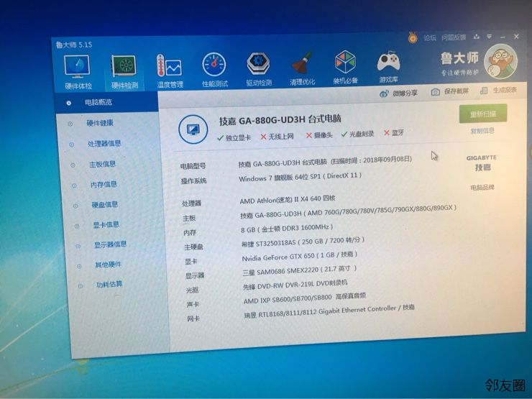This screenshot has height=399, width=532.
Task: Select 电脑概览 in the sidebar
Action: coord(106,103)
